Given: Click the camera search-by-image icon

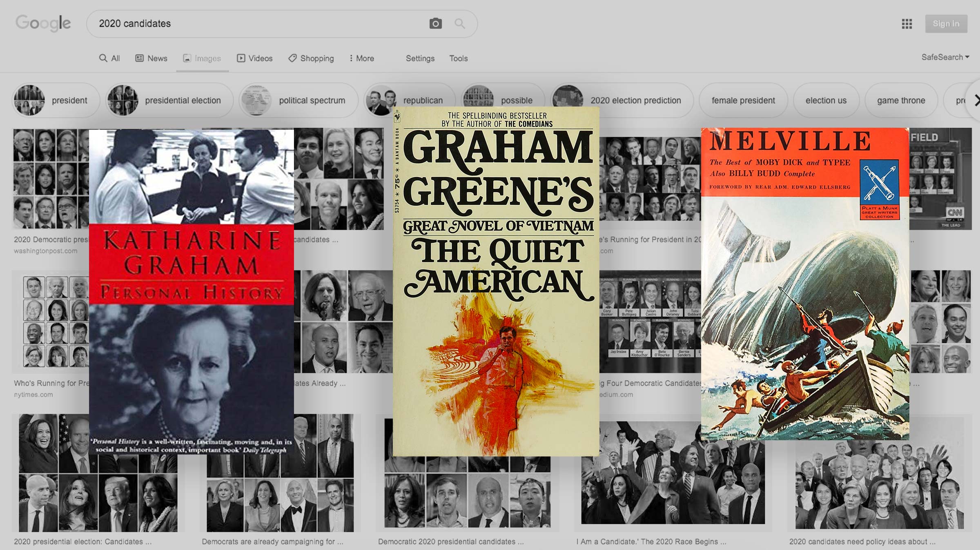Looking at the screenshot, I should (x=435, y=24).
